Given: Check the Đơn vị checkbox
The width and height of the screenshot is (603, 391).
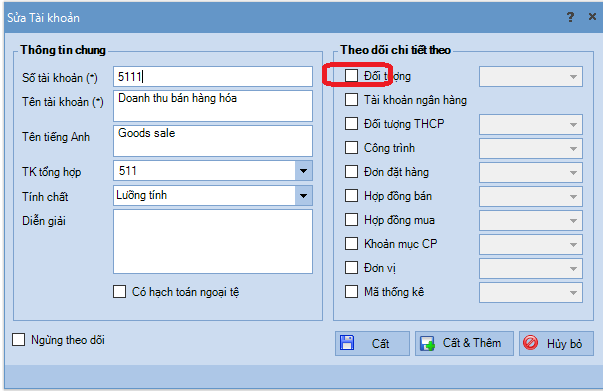Looking at the screenshot, I should [351, 268].
